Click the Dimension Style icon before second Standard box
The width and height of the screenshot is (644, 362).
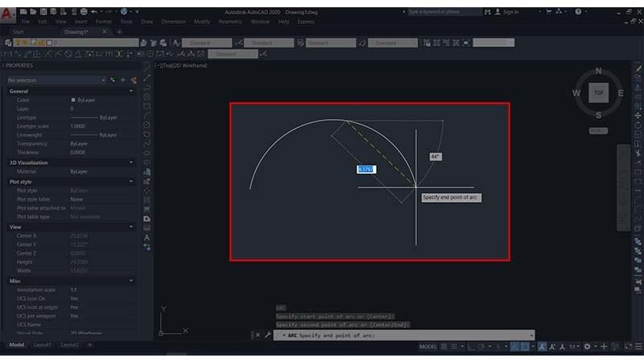[x=239, y=43]
